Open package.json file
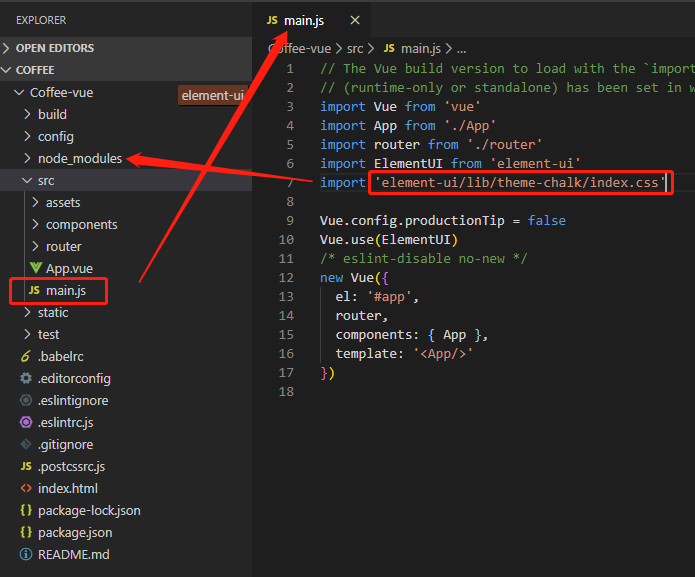 [75, 533]
